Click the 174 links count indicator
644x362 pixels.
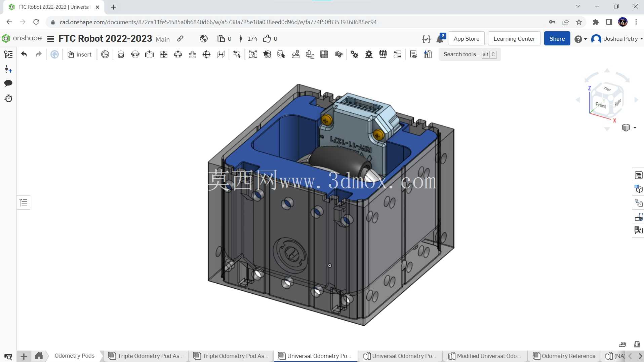click(248, 39)
